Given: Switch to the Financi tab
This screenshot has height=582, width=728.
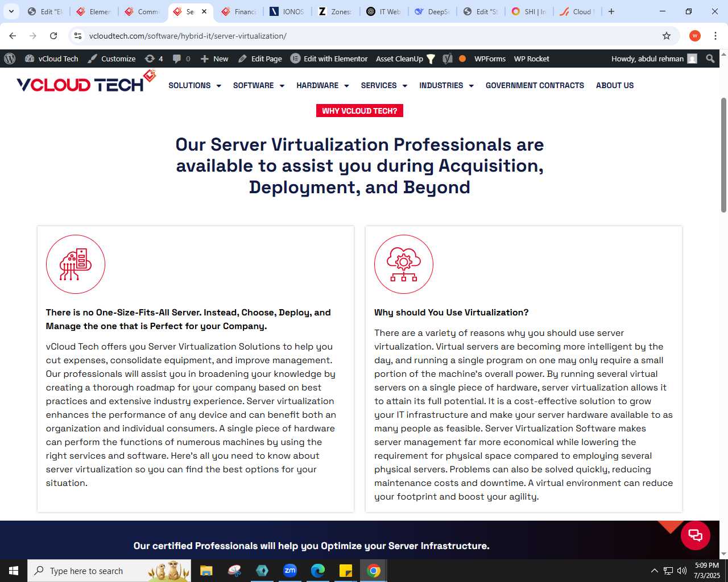Looking at the screenshot, I should click(x=239, y=11).
